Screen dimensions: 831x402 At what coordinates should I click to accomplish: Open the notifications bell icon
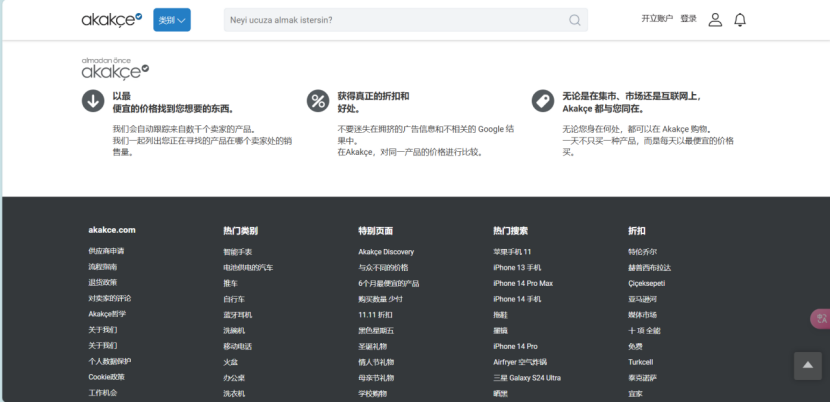[x=740, y=20]
